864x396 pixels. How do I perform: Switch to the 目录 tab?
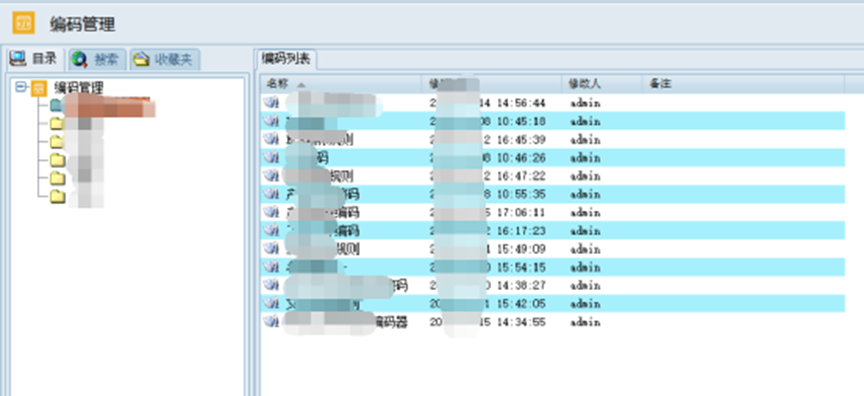coord(35,59)
